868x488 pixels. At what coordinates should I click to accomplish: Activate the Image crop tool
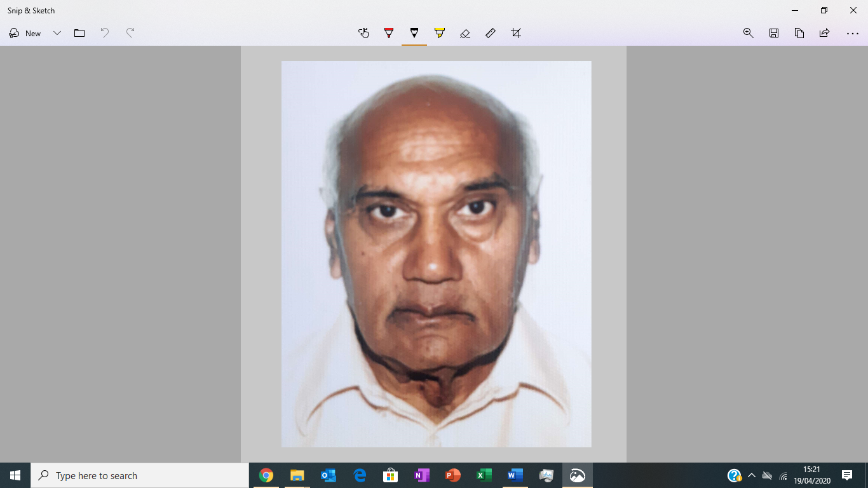tap(516, 33)
